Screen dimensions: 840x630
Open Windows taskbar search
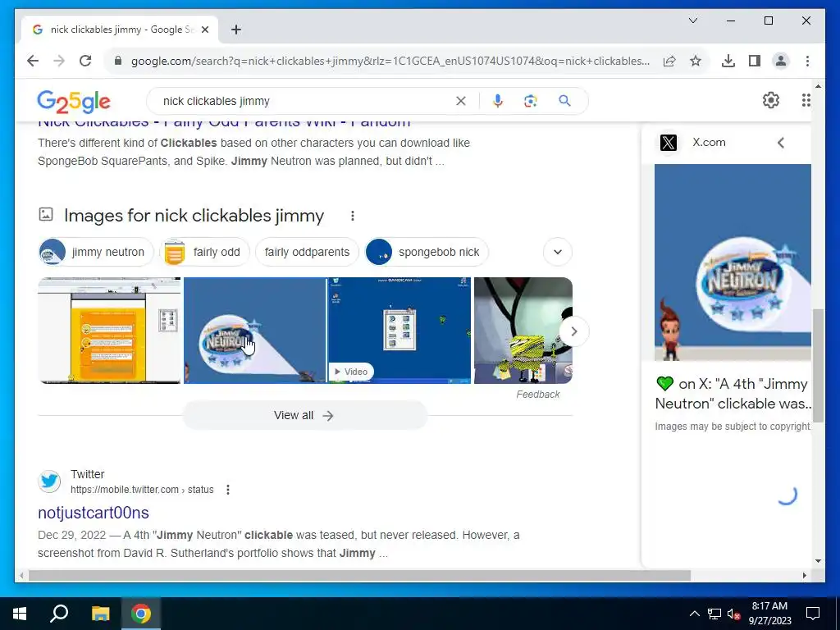(x=59, y=614)
